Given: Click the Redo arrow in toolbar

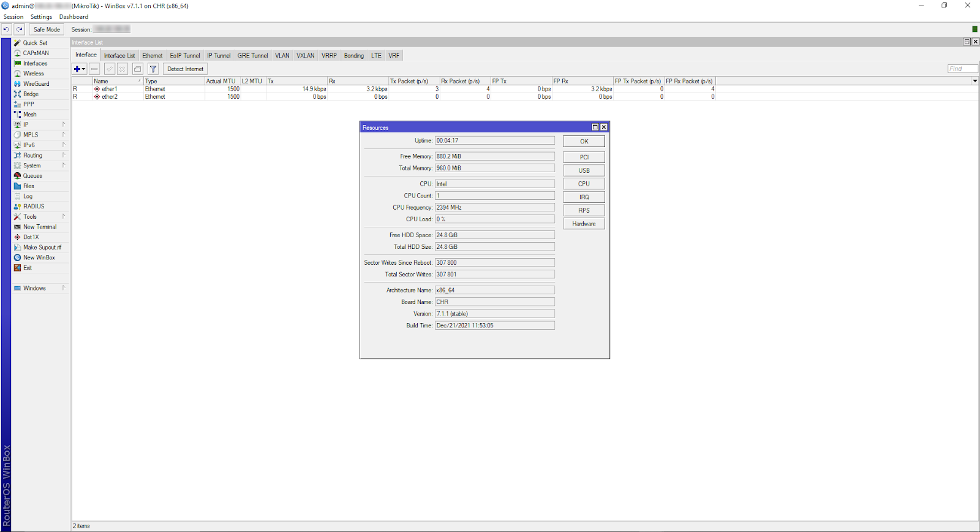Looking at the screenshot, I should pyautogui.click(x=20, y=29).
